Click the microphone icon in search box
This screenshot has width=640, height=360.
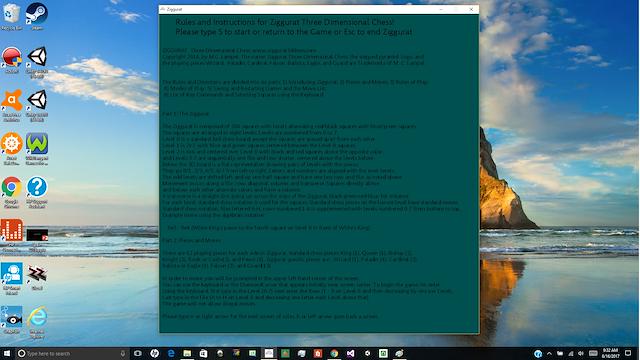123,353
